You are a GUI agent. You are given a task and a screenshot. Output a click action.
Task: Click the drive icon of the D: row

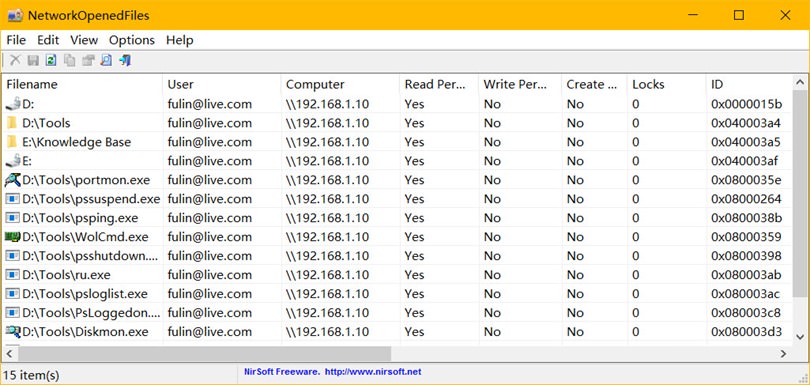(13, 104)
